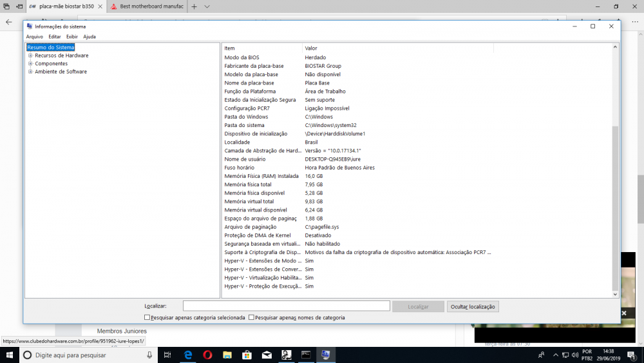The height and width of the screenshot is (363, 644).
Task: Expand the Recursos de Hardware node
Action: tap(30, 55)
